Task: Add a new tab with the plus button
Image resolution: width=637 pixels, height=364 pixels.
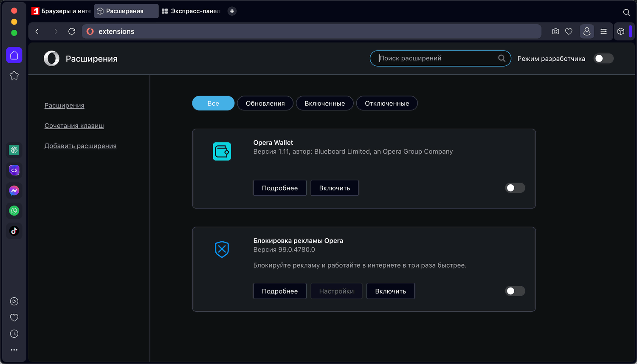Action: [232, 11]
